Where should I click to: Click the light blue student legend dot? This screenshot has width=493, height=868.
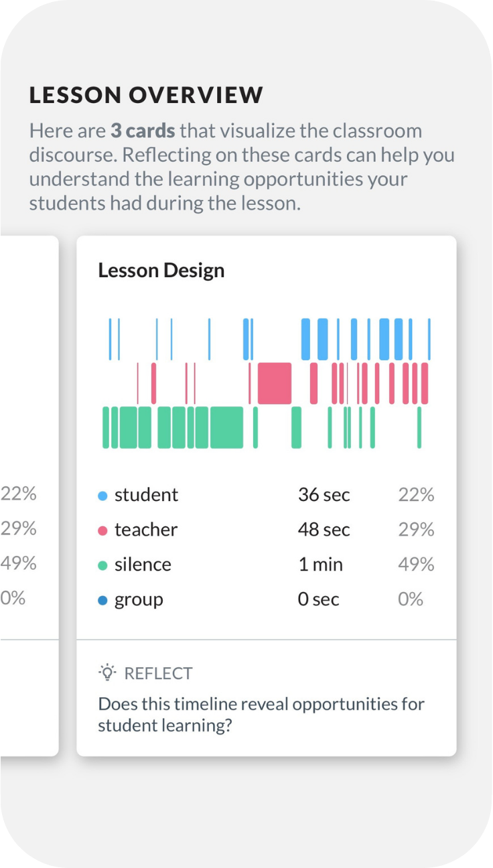click(102, 496)
